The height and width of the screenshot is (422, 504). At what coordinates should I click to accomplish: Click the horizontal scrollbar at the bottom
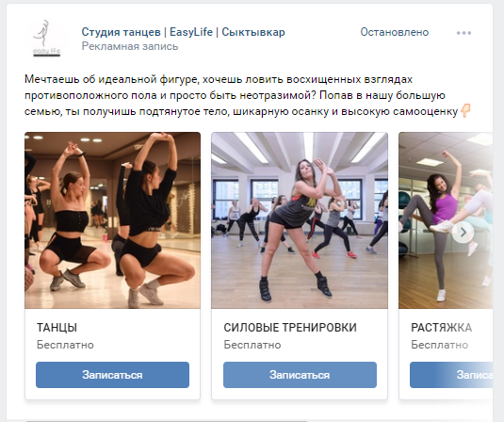(167, 420)
